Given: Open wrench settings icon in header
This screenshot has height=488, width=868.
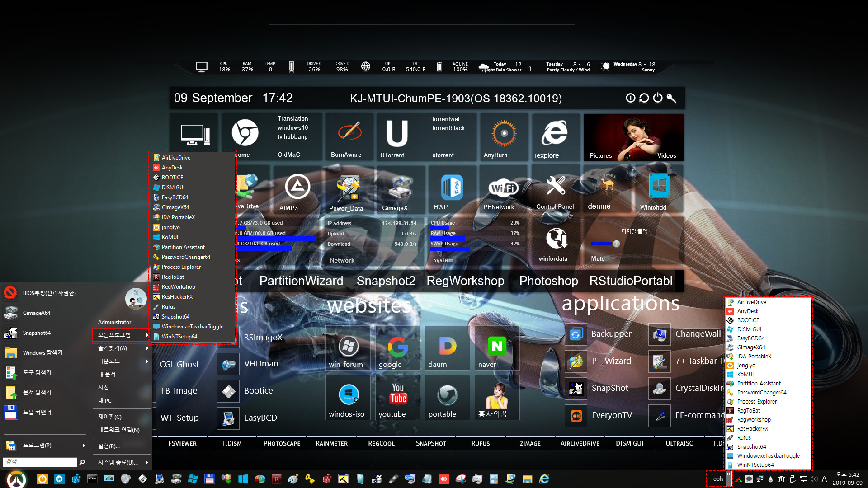Looking at the screenshot, I should point(671,98).
